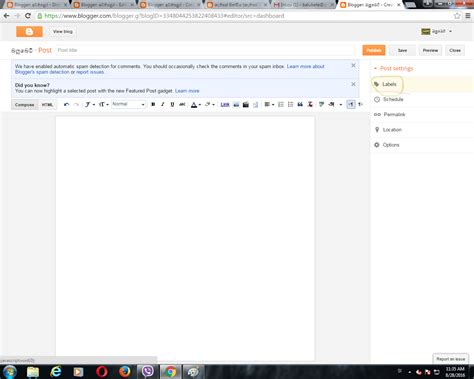
Task: Bookmark this page with the star
Action: click(x=457, y=16)
